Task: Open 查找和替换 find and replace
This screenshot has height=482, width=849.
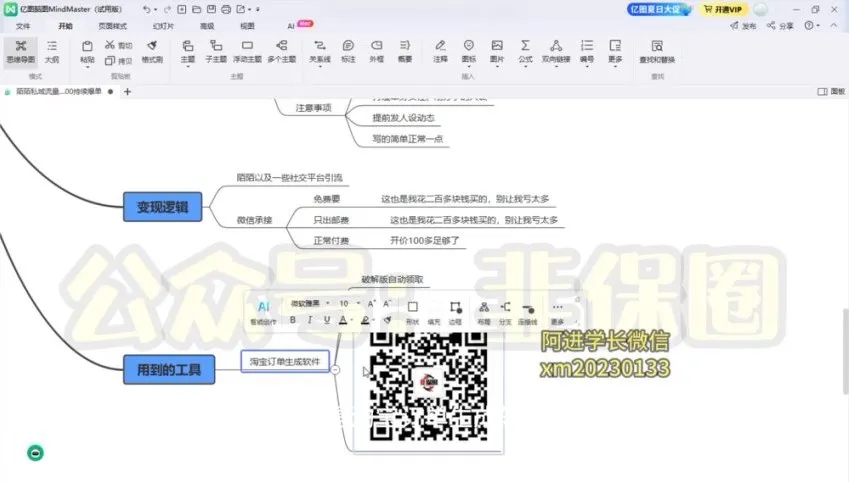Action: click(x=656, y=50)
